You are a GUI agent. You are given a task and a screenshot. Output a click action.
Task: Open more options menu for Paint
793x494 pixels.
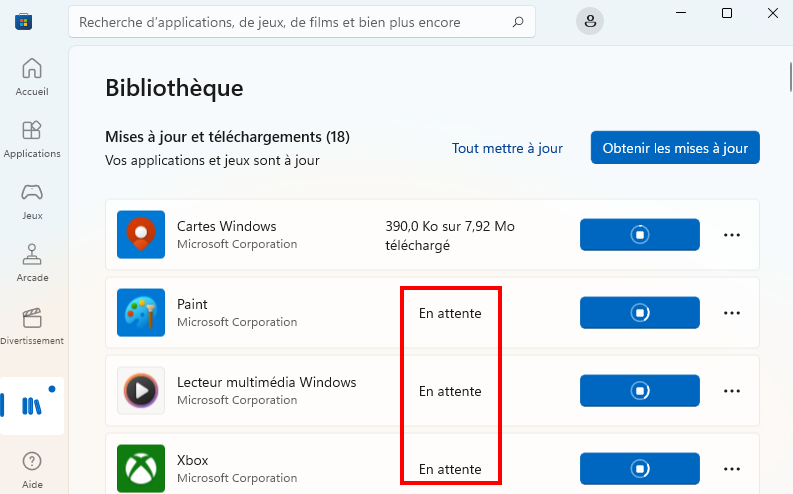(x=732, y=312)
